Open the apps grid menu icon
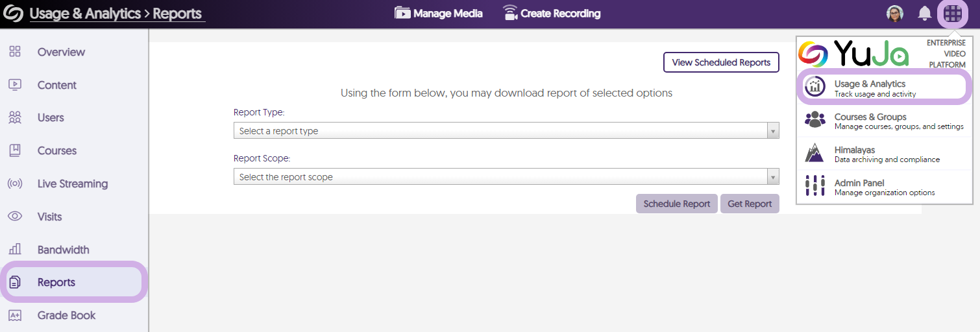 pos(952,14)
